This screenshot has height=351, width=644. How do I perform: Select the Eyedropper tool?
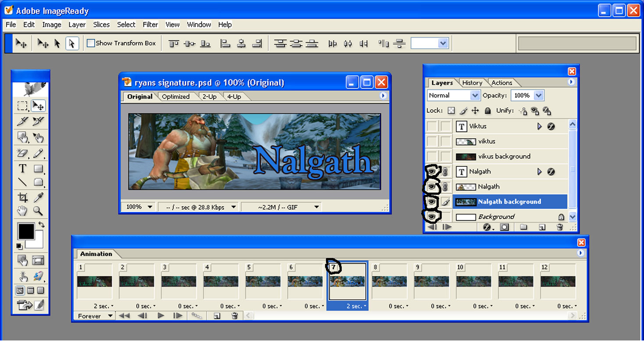pyautogui.click(x=38, y=197)
